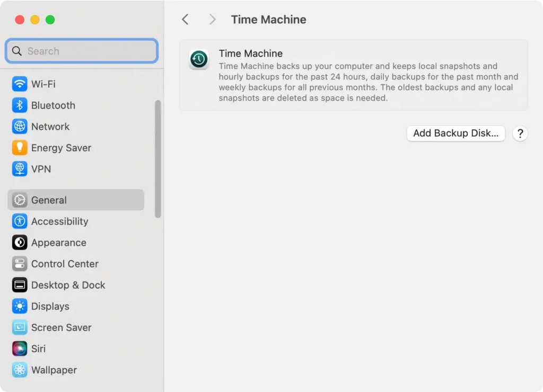Viewport: 543px width, 392px height.
Task: Select VPN text in sidebar
Action: click(41, 169)
